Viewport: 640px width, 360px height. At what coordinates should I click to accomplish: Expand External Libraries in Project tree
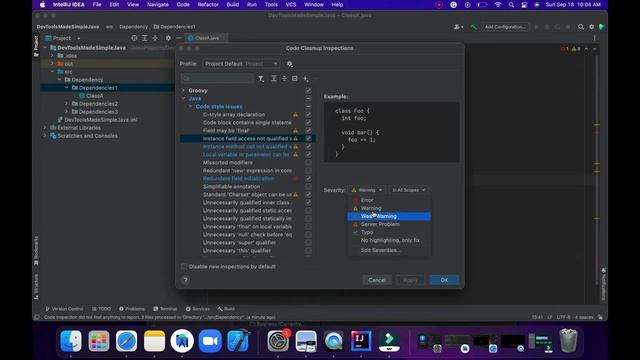pos(45,128)
